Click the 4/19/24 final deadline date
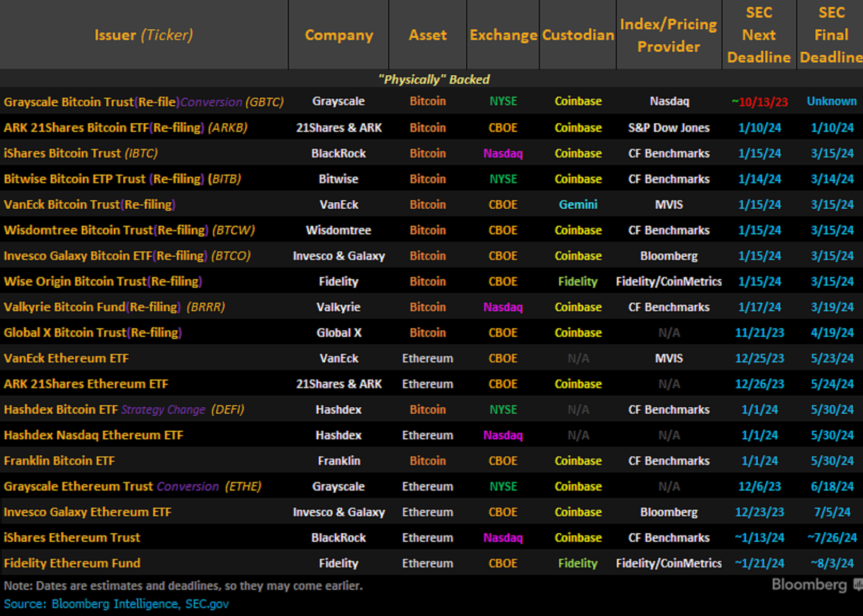Screen dimensions: 863x616 (832, 333)
